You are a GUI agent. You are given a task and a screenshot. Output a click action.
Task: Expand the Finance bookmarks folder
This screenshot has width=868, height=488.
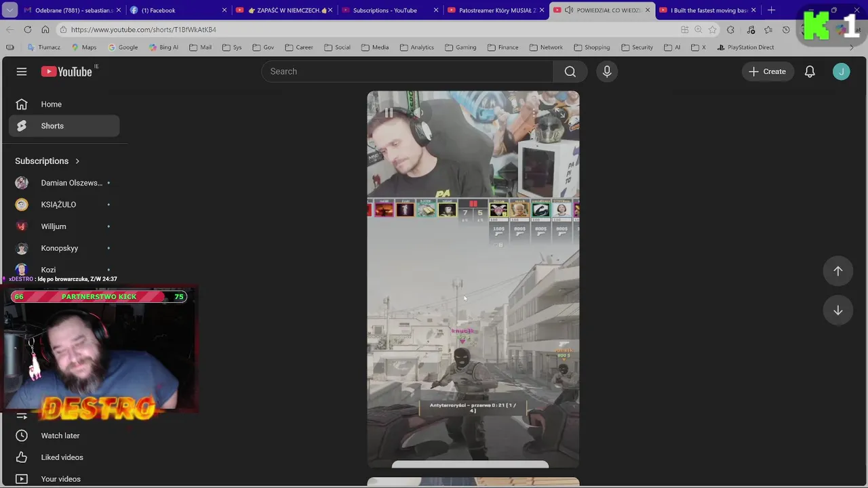(x=502, y=47)
